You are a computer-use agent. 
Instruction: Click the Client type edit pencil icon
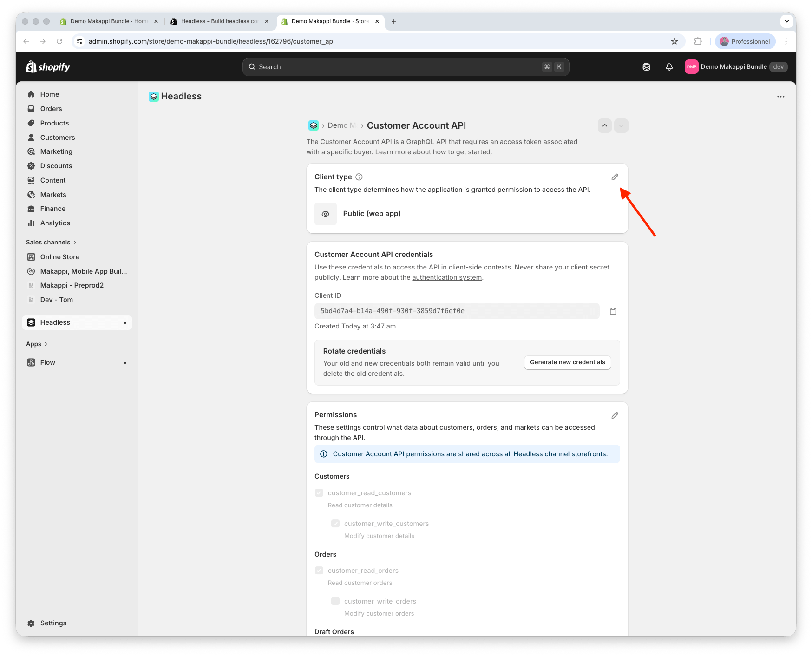click(x=615, y=177)
